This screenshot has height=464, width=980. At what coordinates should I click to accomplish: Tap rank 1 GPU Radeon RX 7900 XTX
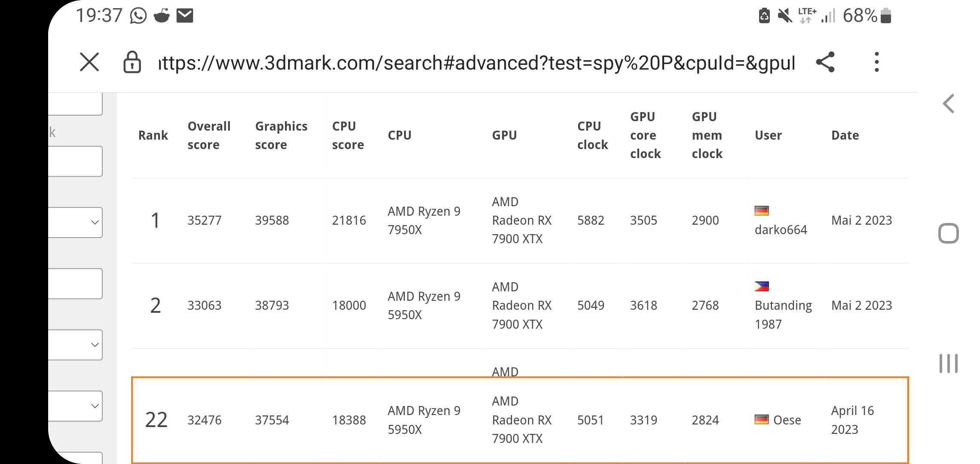point(522,220)
